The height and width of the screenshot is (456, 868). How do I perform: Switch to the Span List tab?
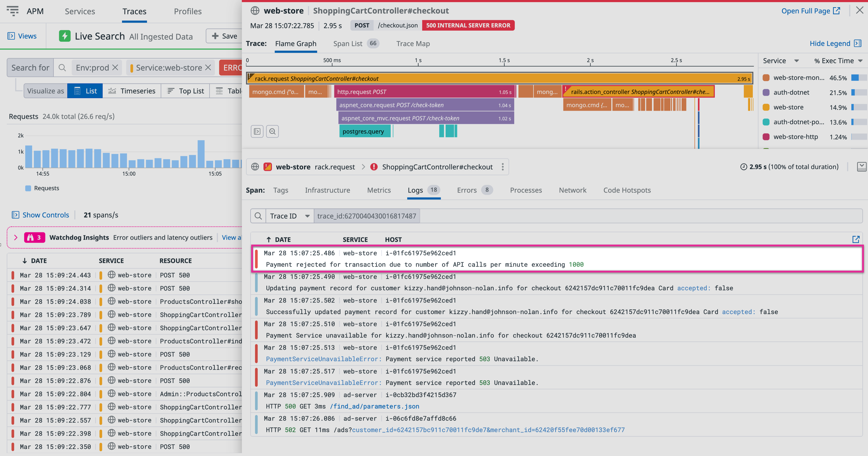click(x=348, y=43)
